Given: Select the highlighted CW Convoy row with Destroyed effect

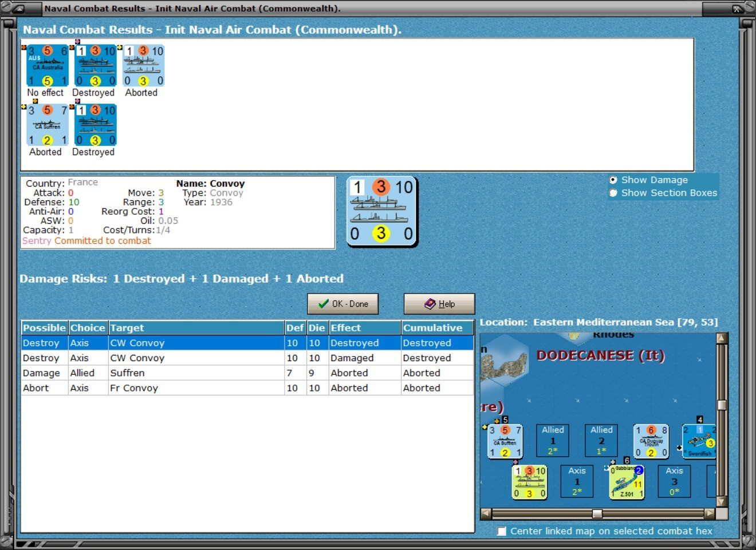Looking at the screenshot, I should 247,343.
